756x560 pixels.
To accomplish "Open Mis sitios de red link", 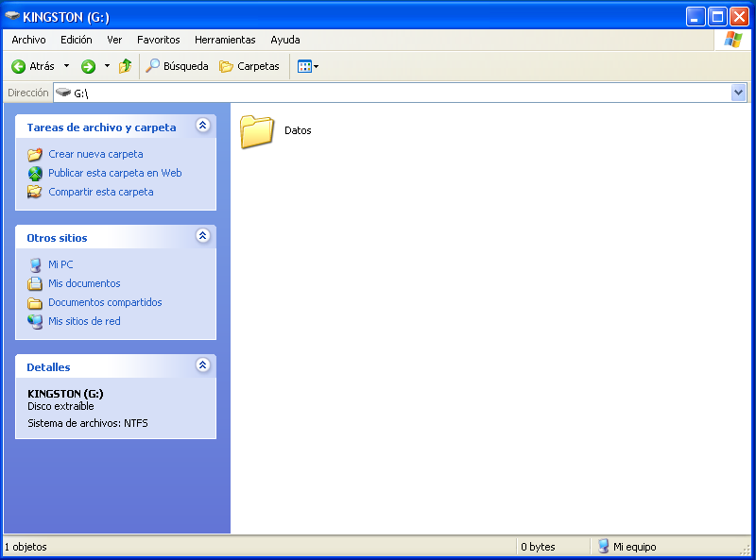I will [84, 321].
